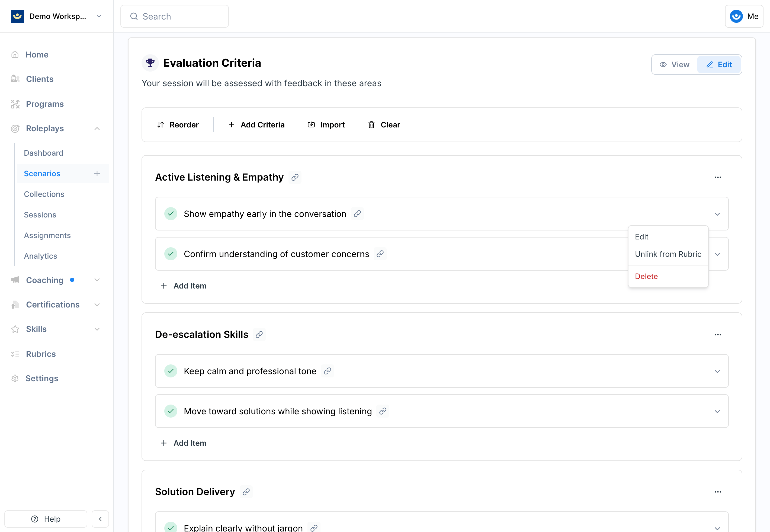The image size is (770, 532).
Task: Click the Roleplays target icon
Action: (15, 129)
